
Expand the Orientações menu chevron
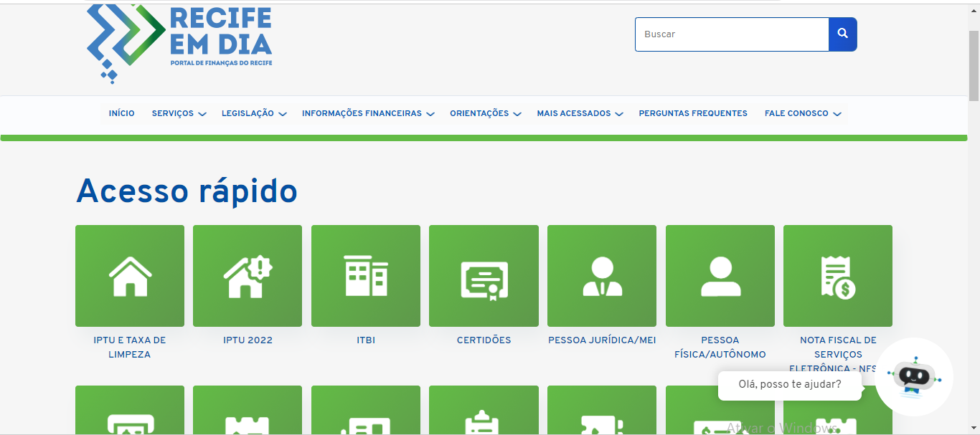point(519,113)
